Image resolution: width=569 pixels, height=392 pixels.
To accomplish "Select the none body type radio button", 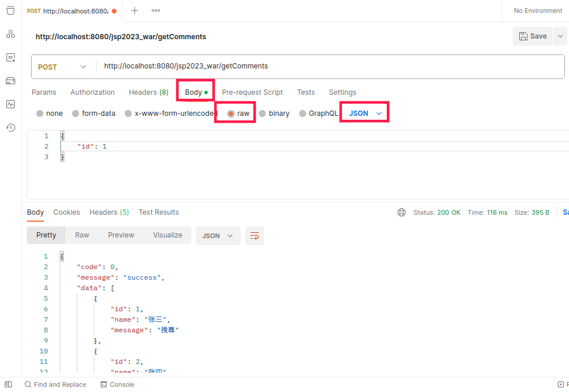I will 40,114.
